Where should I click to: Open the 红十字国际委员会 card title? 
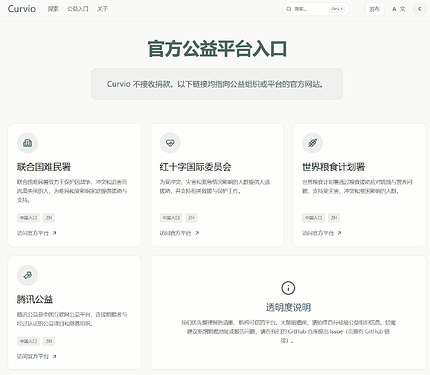(x=195, y=167)
